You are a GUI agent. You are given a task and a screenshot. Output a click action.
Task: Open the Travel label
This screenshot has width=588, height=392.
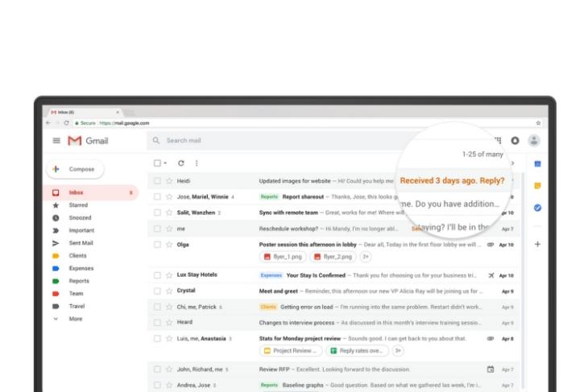point(77,306)
